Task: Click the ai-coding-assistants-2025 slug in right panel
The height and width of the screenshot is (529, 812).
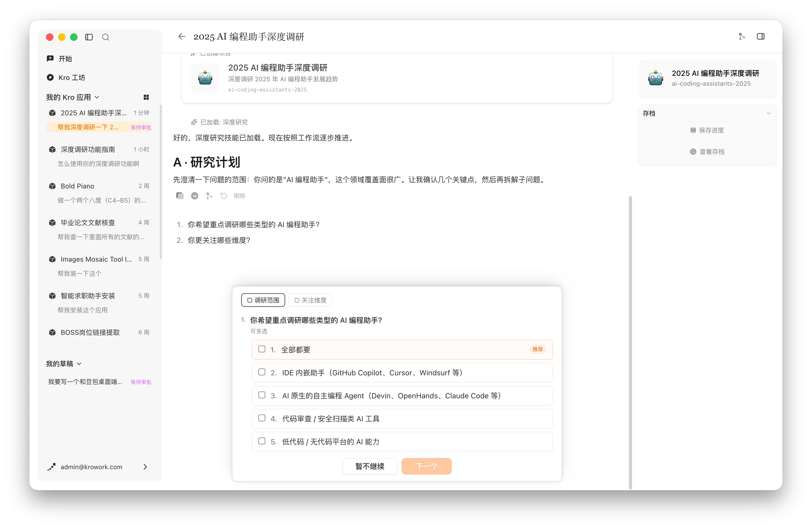Action: [x=711, y=84]
